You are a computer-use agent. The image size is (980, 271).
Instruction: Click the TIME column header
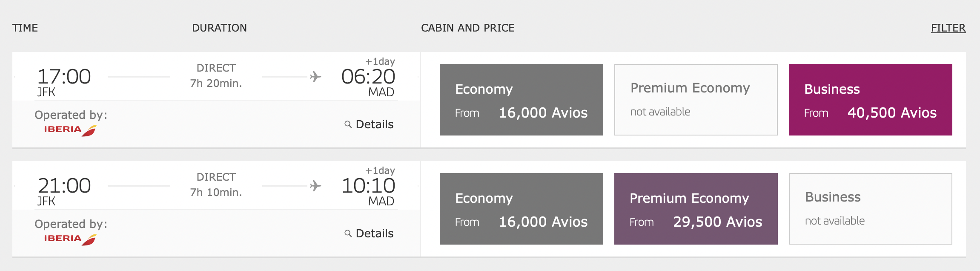pyautogui.click(x=25, y=28)
